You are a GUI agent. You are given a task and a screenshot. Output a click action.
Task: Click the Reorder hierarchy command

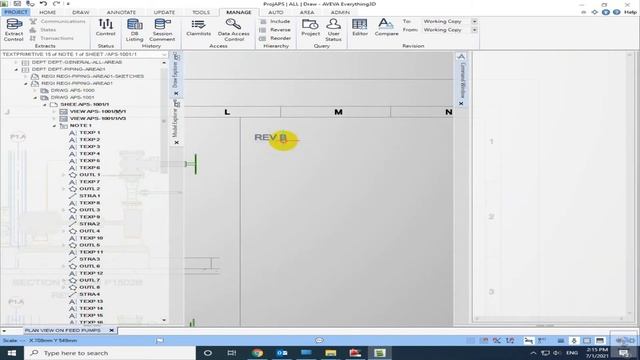point(275,38)
